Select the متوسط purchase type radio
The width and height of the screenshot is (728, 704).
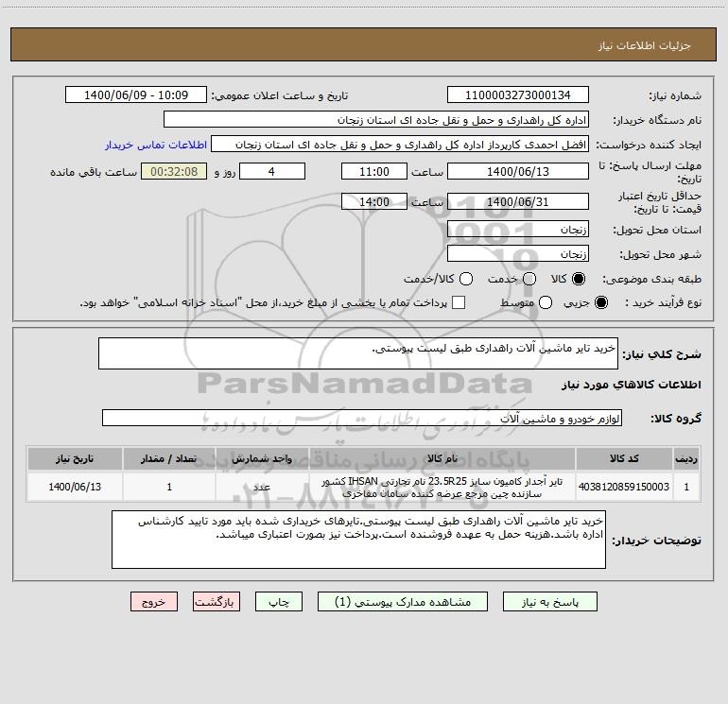(x=546, y=302)
